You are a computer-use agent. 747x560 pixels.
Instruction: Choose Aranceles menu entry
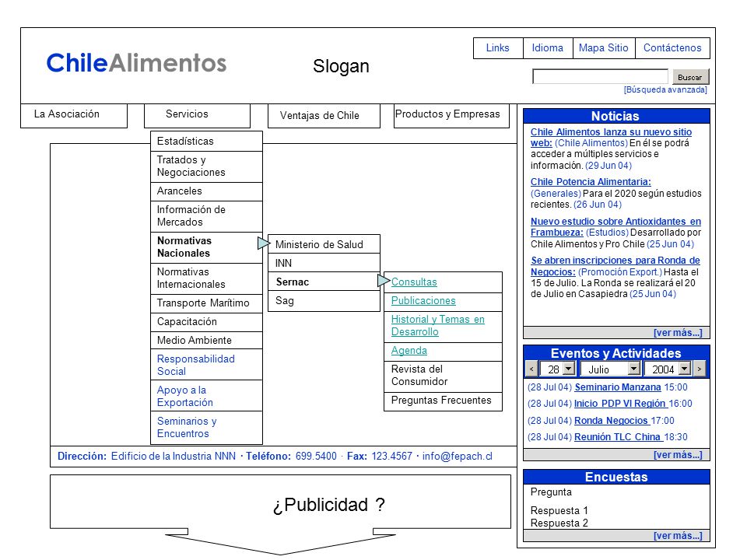(x=206, y=191)
